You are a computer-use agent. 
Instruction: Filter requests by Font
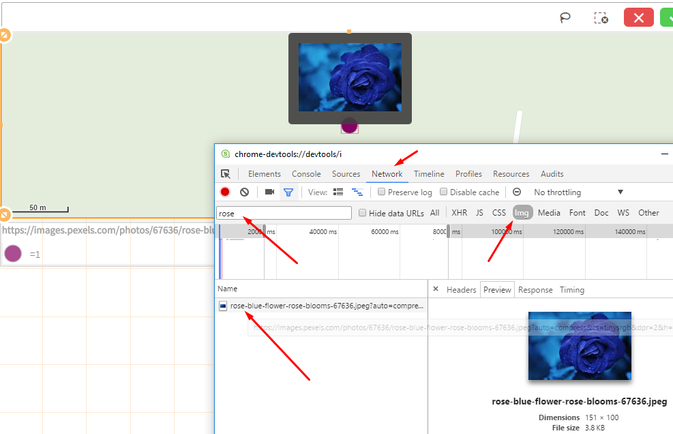point(577,212)
